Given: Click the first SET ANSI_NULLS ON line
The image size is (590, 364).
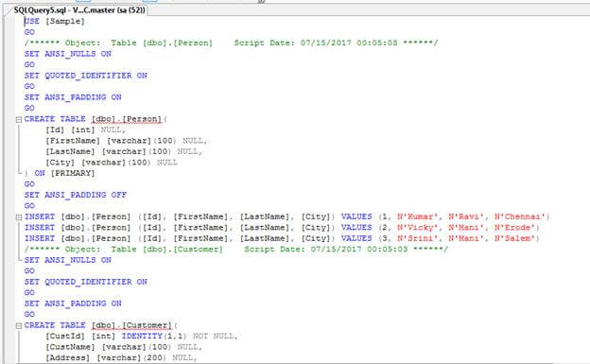Looking at the screenshot, I should tap(68, 54).
